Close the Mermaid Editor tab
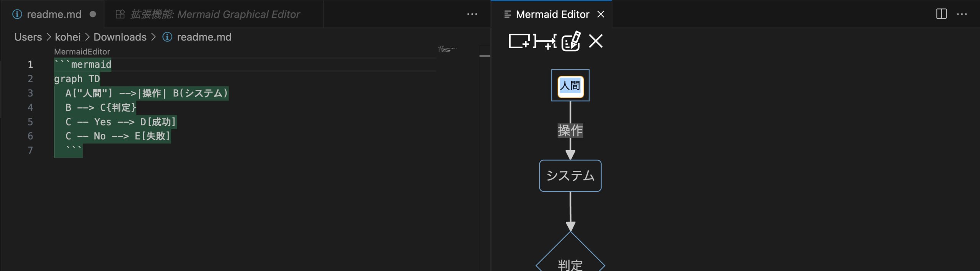The height and width of the screenshot is (271, 980). tap(601, 14)
